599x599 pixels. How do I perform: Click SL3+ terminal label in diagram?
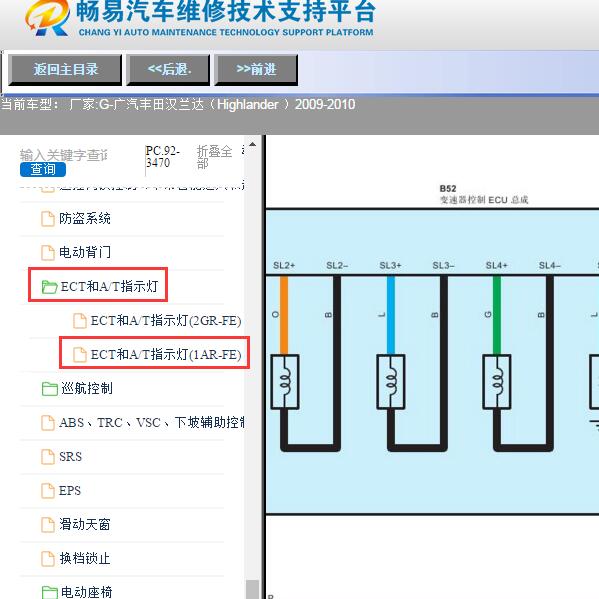(x=390, y=266)
